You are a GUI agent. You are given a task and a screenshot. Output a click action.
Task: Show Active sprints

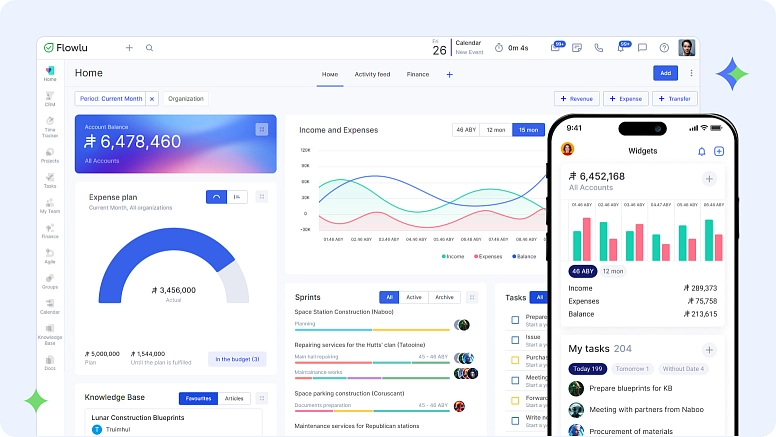(414, 297)
